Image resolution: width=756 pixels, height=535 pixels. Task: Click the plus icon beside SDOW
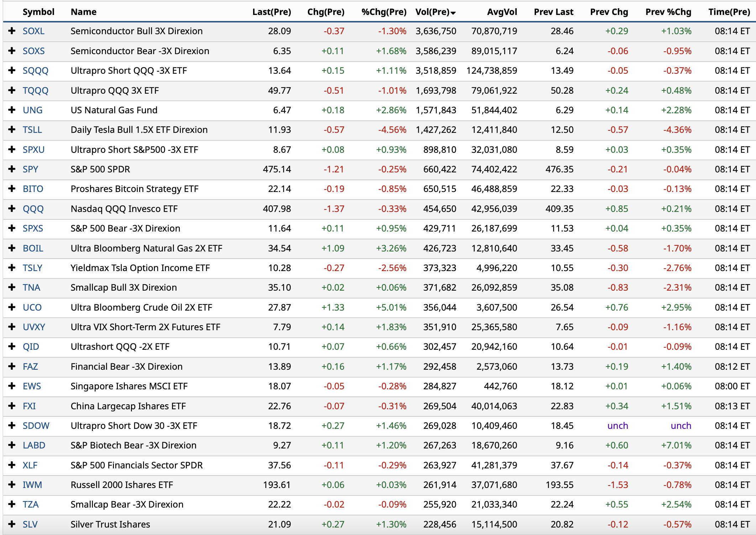[12, 425]
